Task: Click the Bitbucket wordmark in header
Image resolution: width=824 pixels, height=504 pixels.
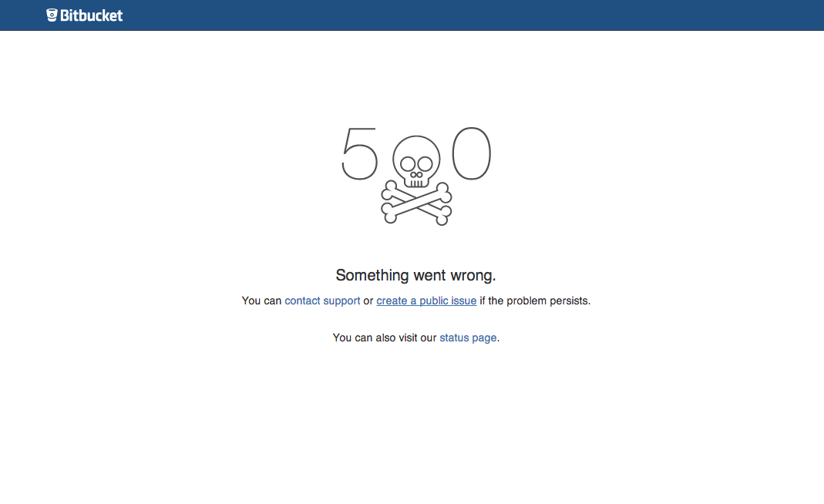Action: click(92, 15)
